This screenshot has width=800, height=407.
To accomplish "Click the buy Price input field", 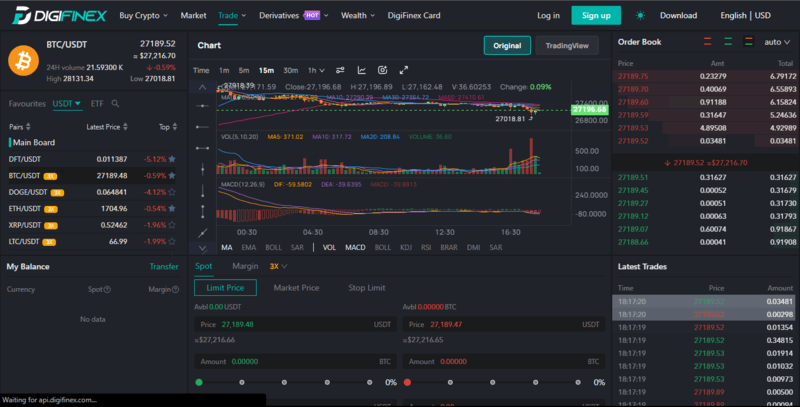I will coord(295,324).
